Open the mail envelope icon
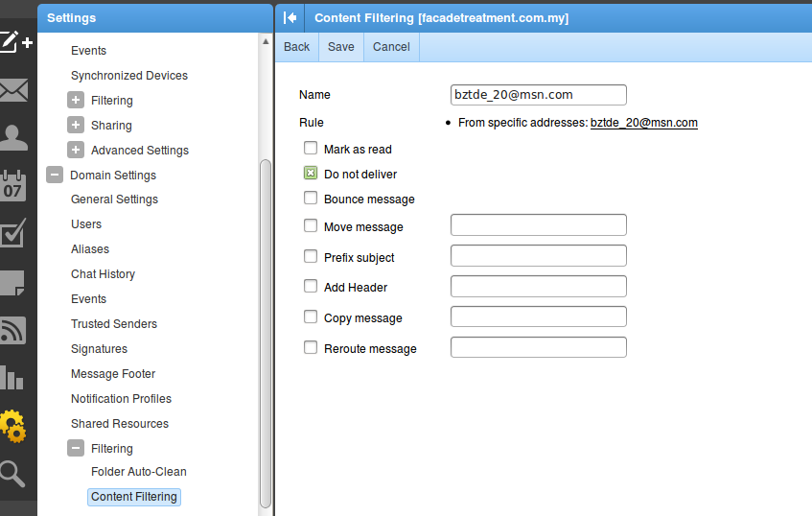This screenshot has width=812, height=516. 13,91
